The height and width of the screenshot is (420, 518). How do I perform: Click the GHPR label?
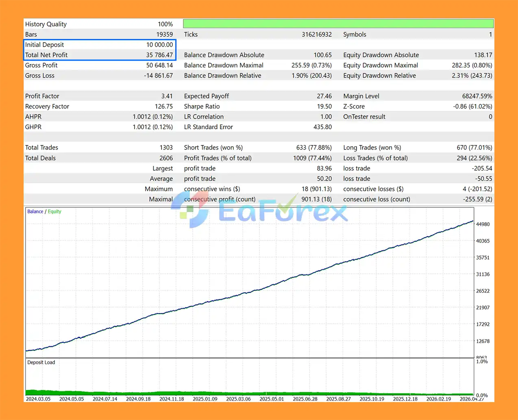33,127
